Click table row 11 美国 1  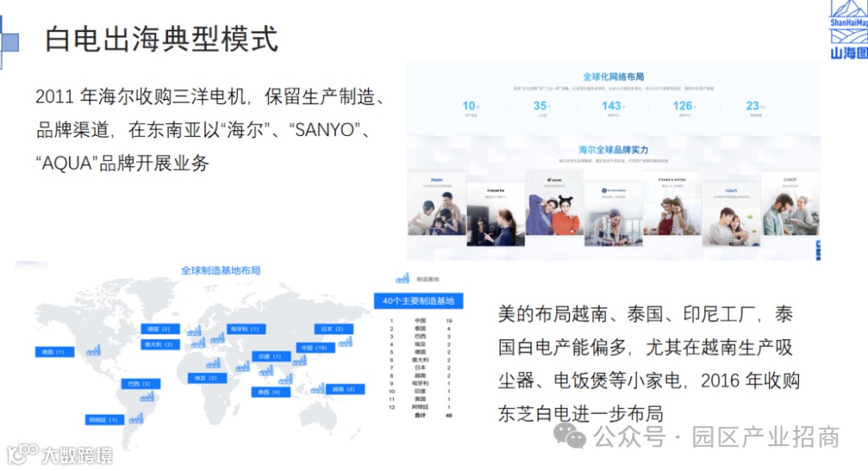pos(420,399)
